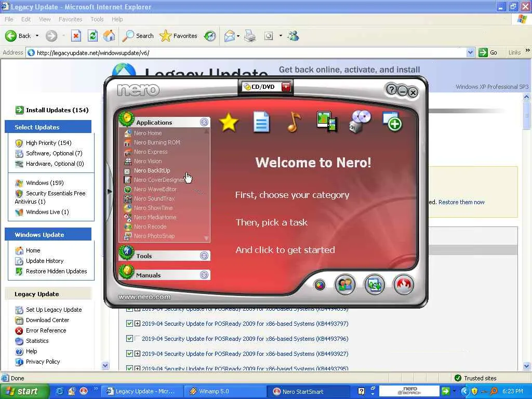Click the IE Messenger people icon
The image size is (532, 399).
(293, 36)
